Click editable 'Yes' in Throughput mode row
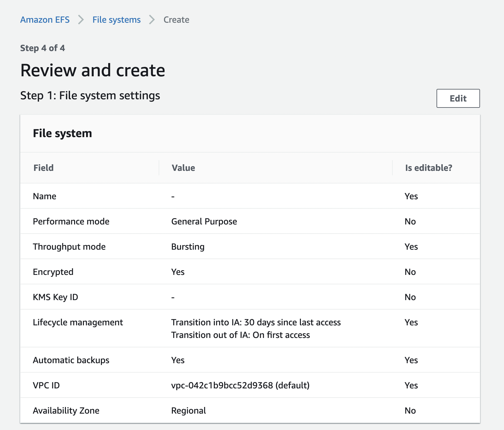Viewport: 504px width, 430px height. (411, 247)
